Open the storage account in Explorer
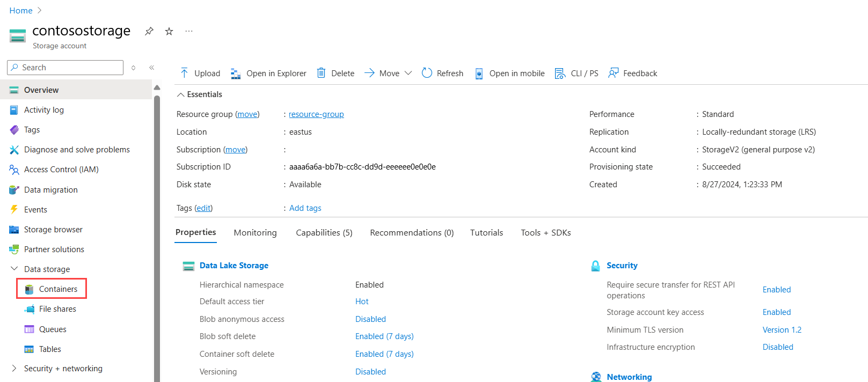The image size is (868, 382). 268,74
